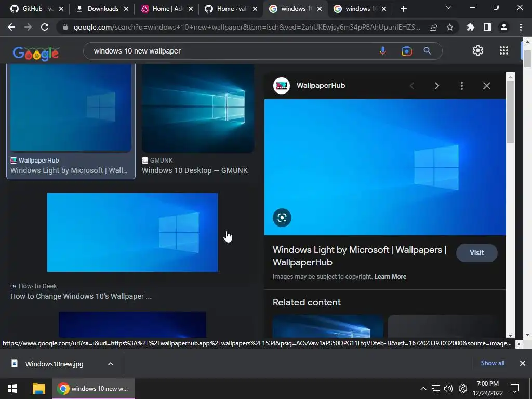This screenshot has height=399, width=532.
Task: Select the How-To Geek wallpaper thumbnail
Action: pyautogui.click(x=132, y=232)
